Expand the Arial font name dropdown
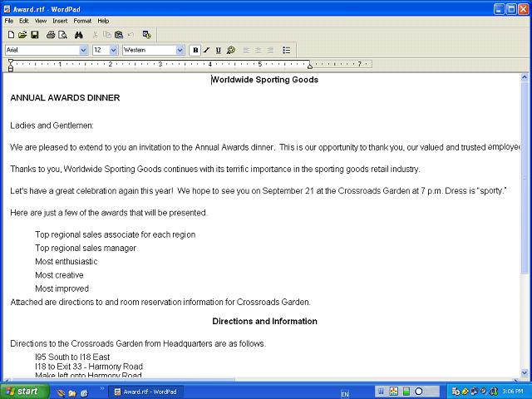 click(x=83, y=50)
